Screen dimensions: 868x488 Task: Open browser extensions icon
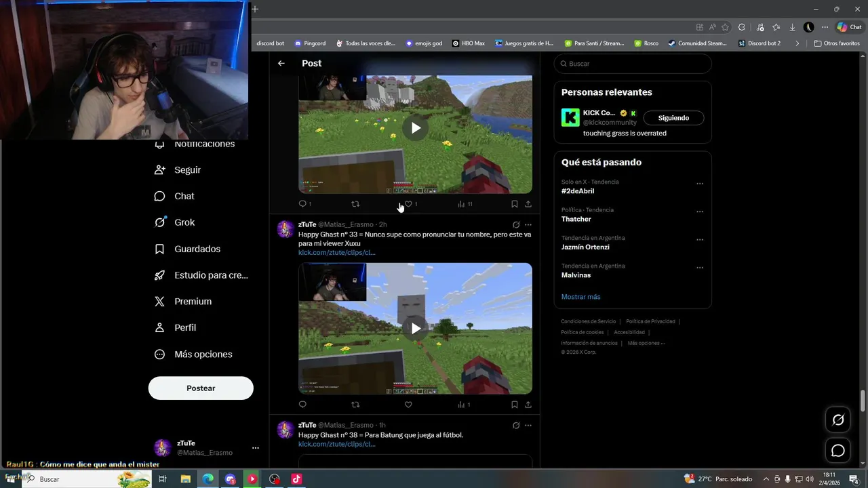[x=742, y=27]
